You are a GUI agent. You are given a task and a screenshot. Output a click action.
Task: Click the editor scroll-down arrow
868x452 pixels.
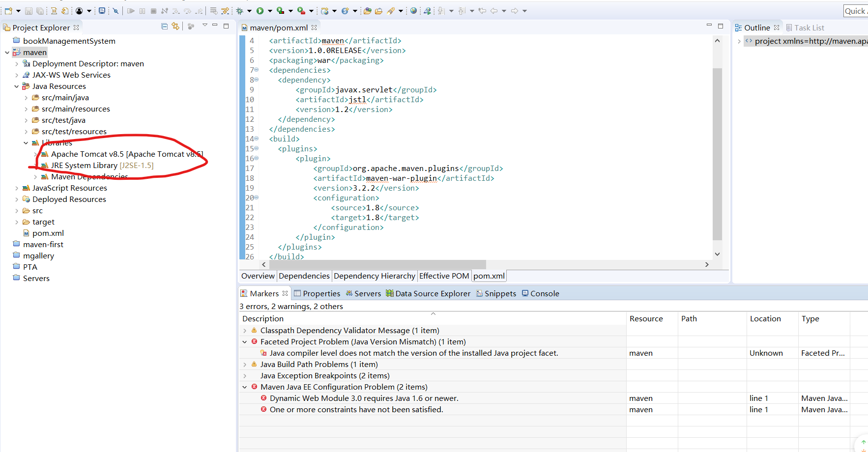tap(717, 254)
